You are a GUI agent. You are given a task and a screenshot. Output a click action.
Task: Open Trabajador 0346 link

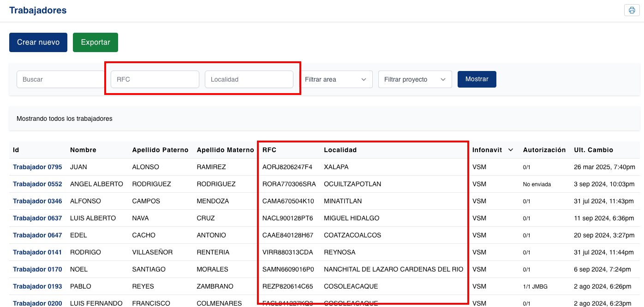(37, 201)
